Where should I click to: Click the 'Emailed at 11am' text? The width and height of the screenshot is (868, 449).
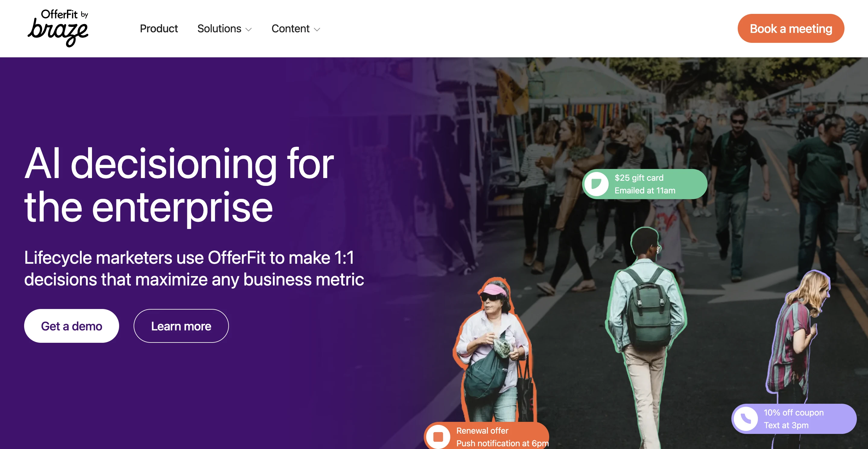tap(645, 190)
